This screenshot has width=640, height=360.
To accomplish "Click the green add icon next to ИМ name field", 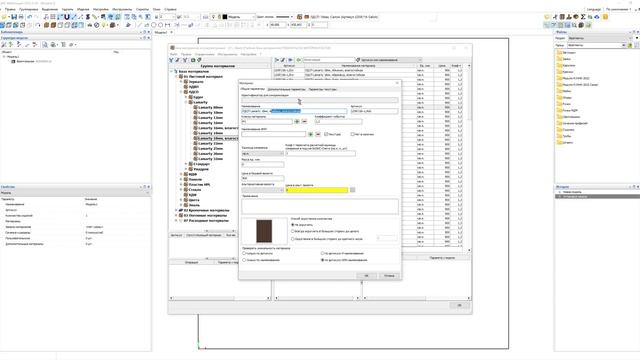I will point(311,134).
